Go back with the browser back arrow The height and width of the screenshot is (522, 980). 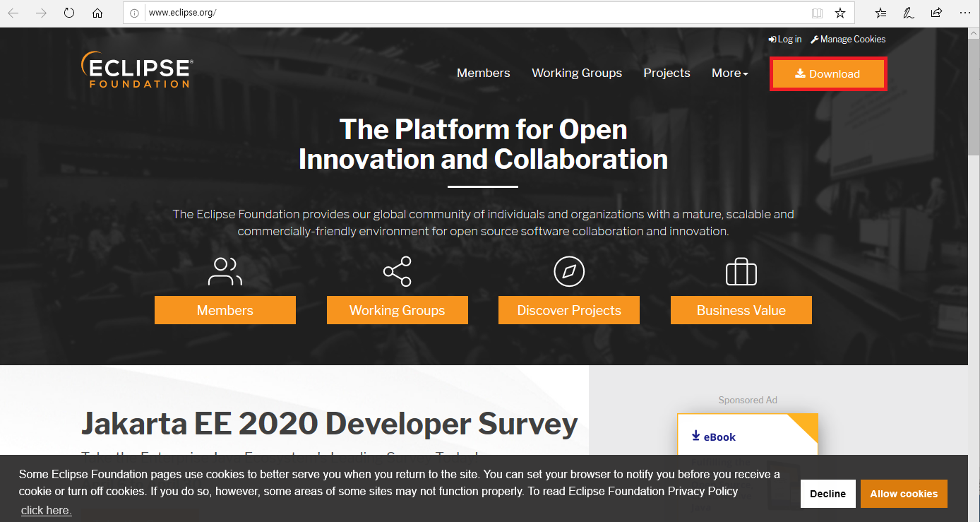[13, 13]
